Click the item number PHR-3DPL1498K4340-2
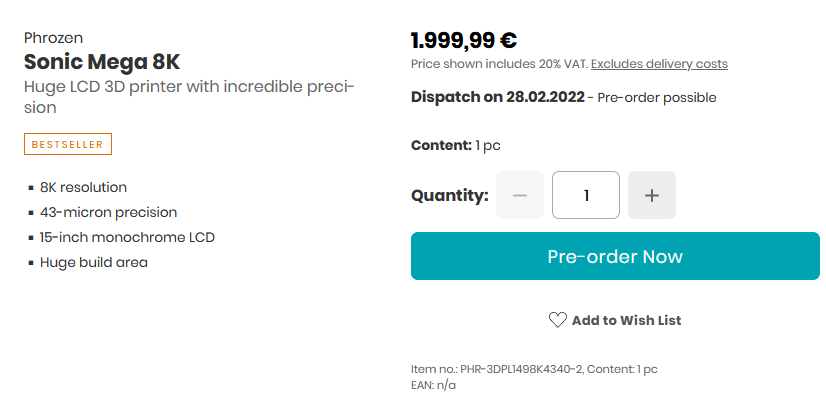The height and width of the screenshot is (406, 826). pos(522,370)
